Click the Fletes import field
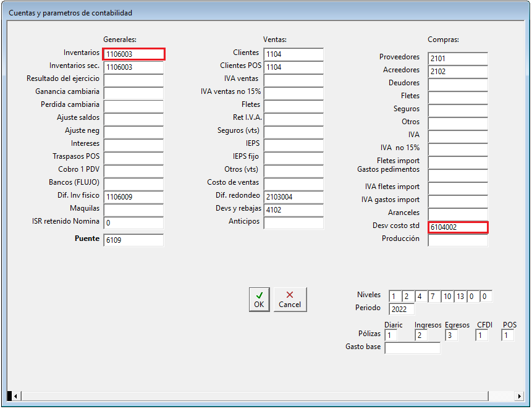The image size is (532, 409). tap(458, 162)
